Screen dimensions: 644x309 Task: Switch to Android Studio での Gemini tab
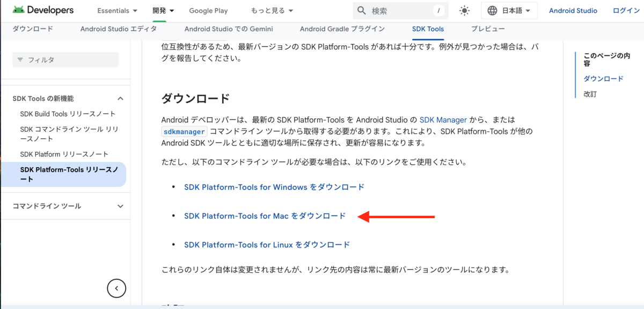(228, 29)
